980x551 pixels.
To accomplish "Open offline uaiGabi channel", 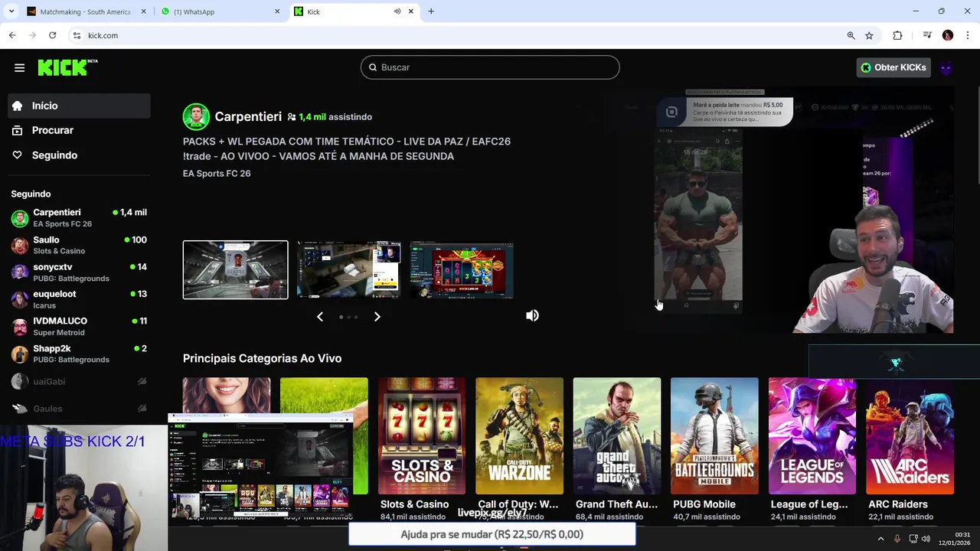I will [x=79, y=381].
